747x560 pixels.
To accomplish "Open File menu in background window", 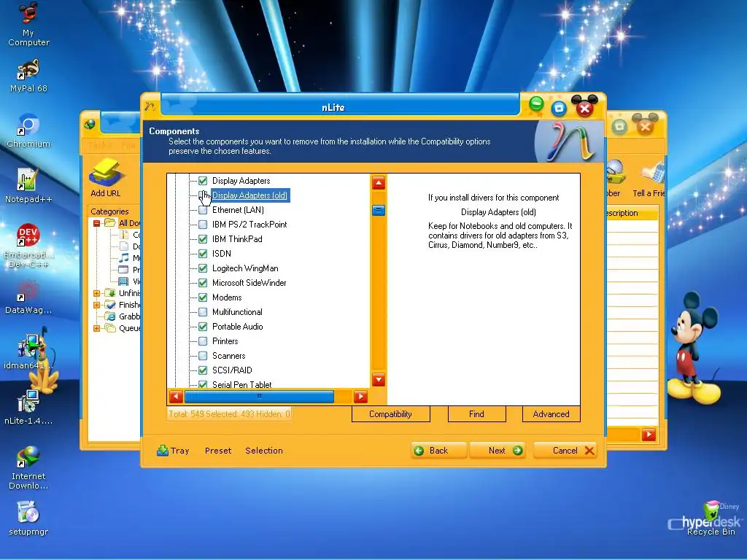I will point(128,145).
